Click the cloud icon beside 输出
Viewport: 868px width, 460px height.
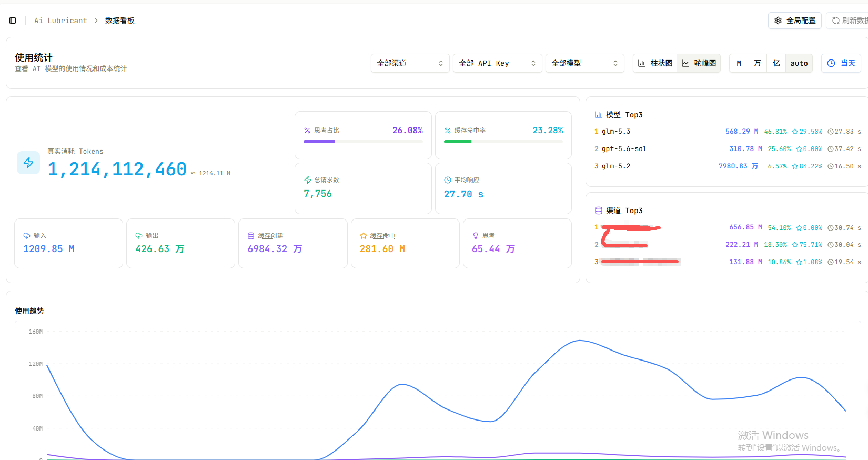click(139, 236)
